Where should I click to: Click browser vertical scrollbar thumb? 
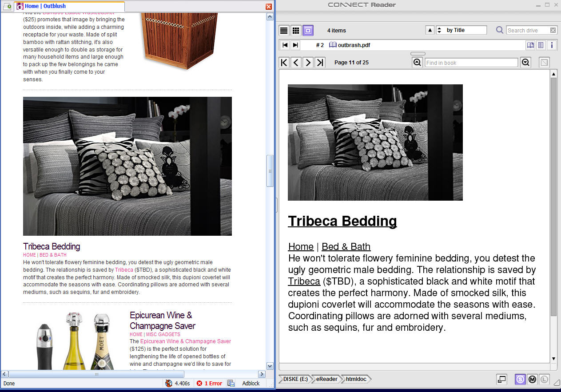(270, 170)
